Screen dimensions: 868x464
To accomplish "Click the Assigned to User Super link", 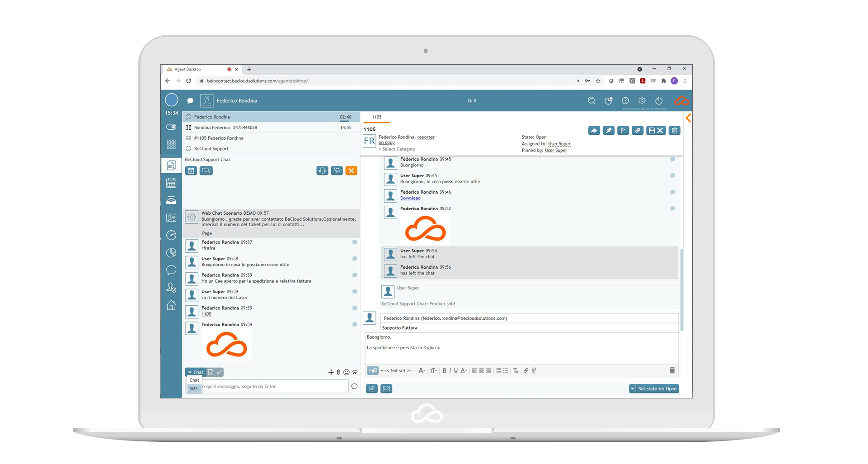I will point(559,144).
